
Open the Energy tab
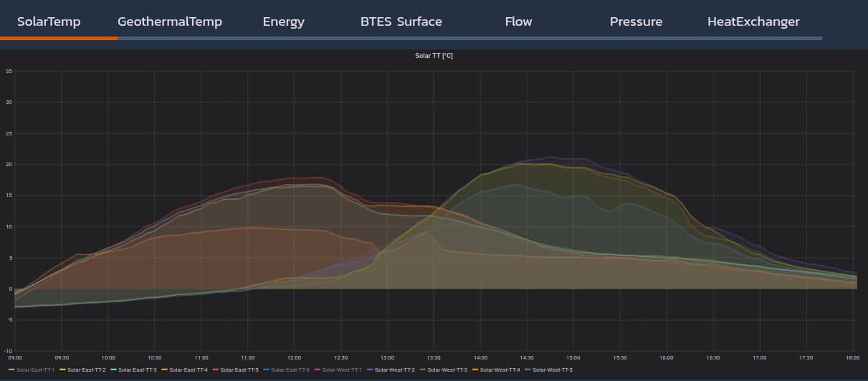283,21
